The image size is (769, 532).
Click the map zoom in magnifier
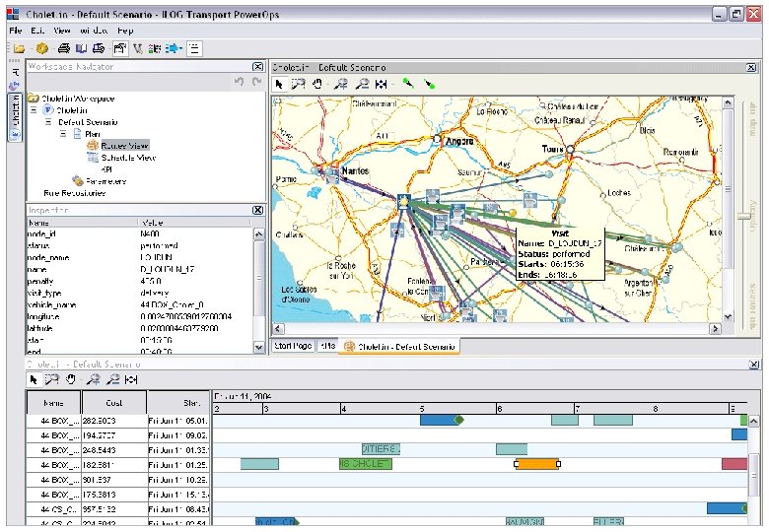pos(341,85)
